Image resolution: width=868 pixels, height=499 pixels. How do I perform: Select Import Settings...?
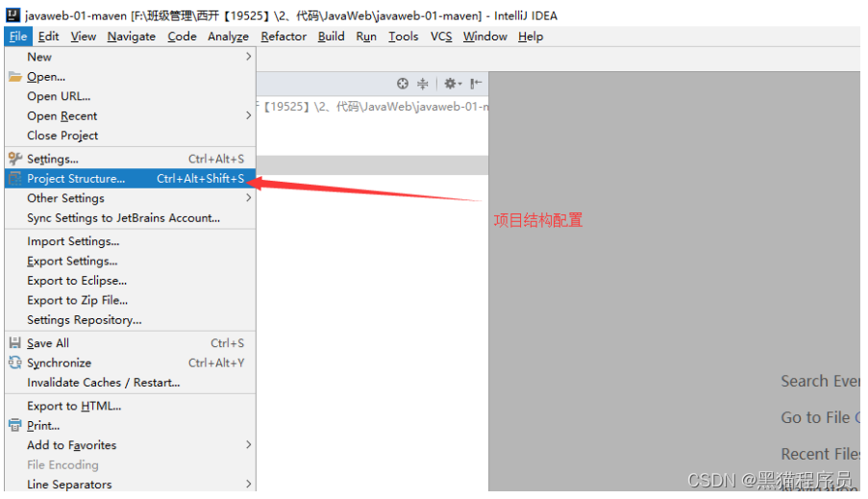pyautogui.click(x=130, y=241)
